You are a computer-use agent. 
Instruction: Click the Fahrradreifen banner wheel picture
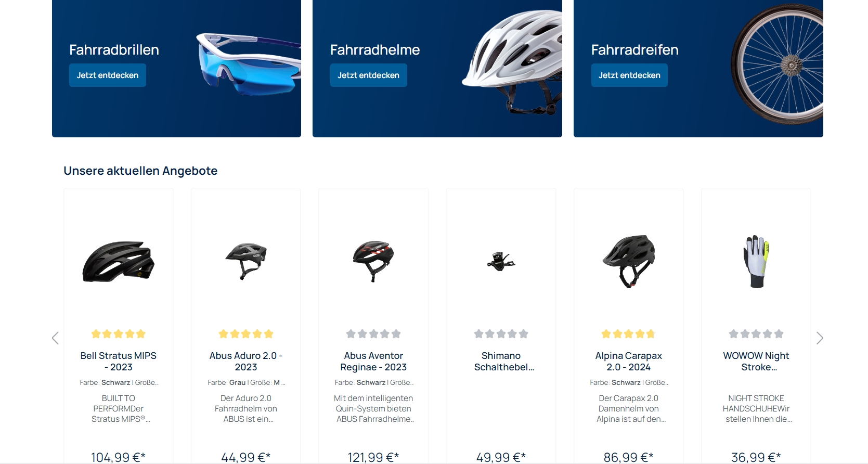click(778, 64)
